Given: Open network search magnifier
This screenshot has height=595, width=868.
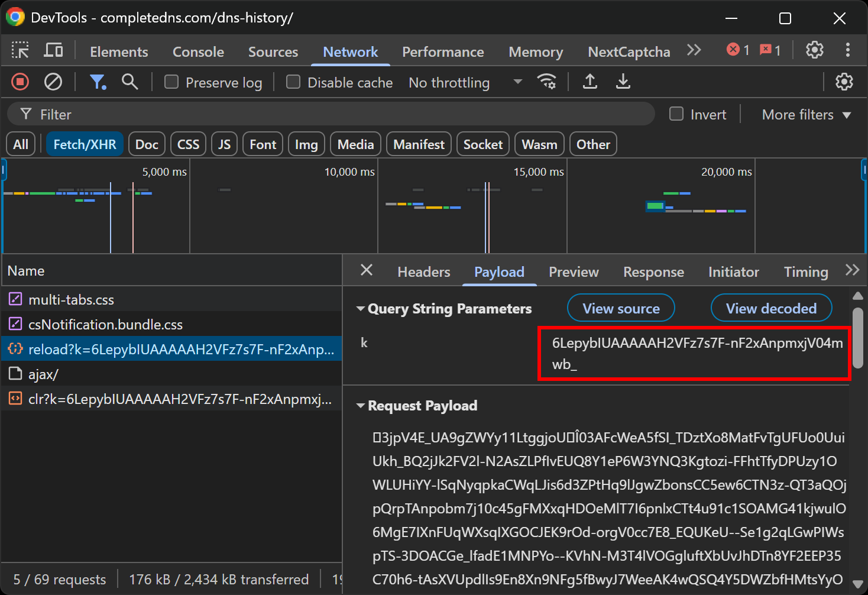Looking at the screenshot, I should [x=129, y=82].
